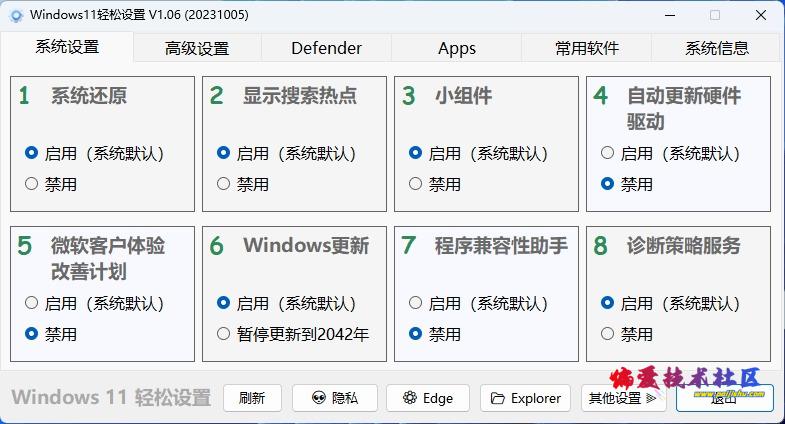Open the 常用软件 tab
Image resolution: width=785 pixels, height=424 pixels.
click(587, 48)
